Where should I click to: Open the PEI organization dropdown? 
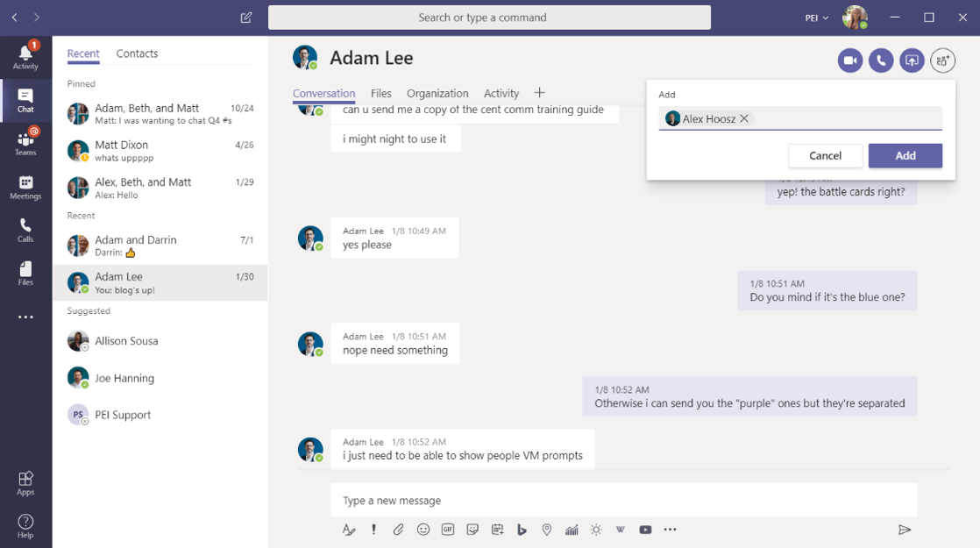[x=817, y=18]
